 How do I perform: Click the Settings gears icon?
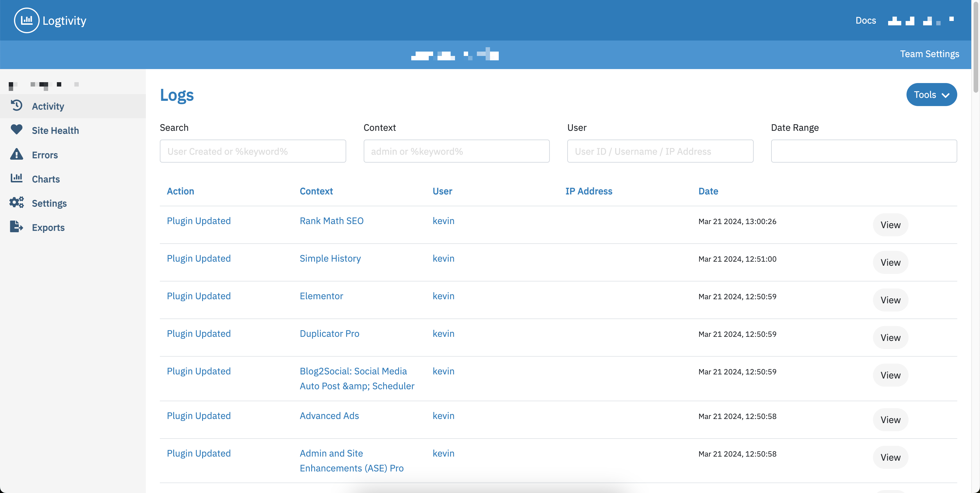pyautogui.click(x=16, y=202)
